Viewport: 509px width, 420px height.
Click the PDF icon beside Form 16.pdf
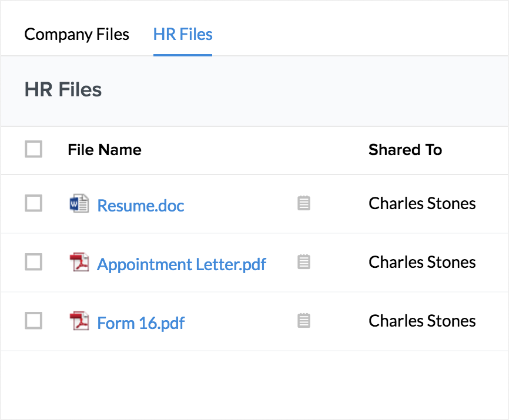click(x=79, y=321)
